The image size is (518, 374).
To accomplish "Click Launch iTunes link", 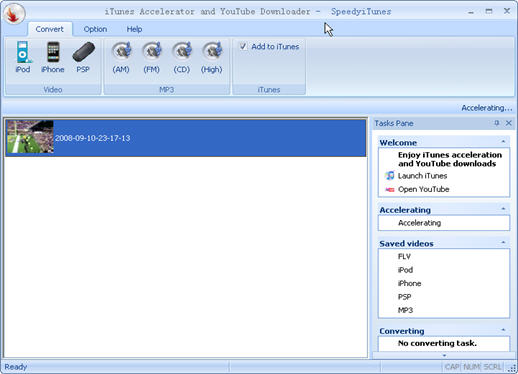I will (x=422, y=176).
